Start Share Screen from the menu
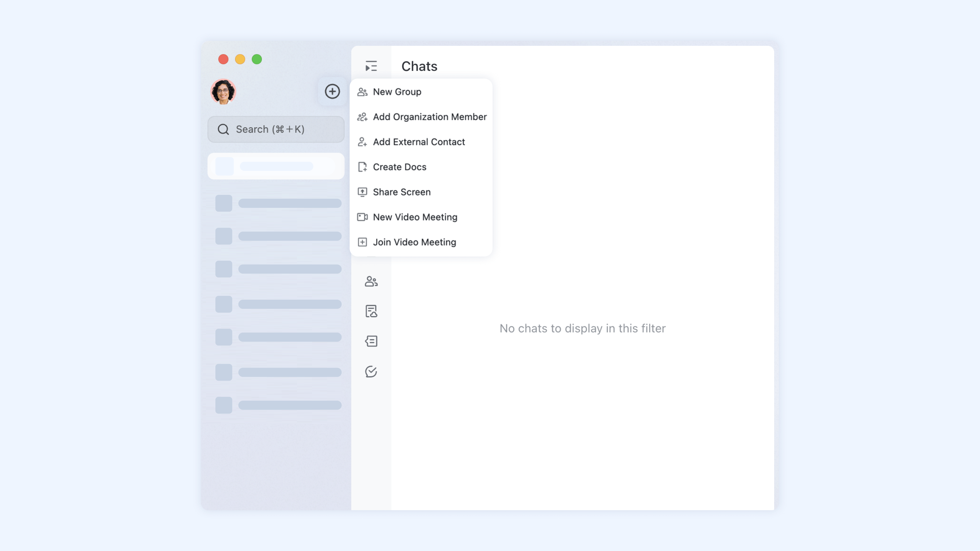980x551 pixels. click(x=402, y=192)
